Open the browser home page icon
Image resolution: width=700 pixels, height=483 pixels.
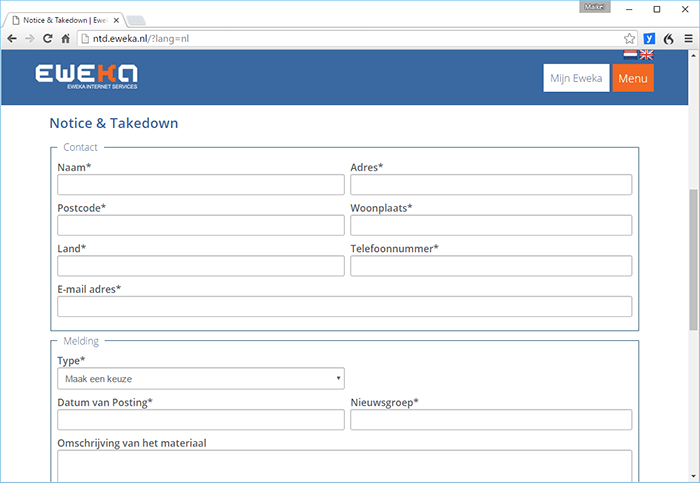click(66, 39)
